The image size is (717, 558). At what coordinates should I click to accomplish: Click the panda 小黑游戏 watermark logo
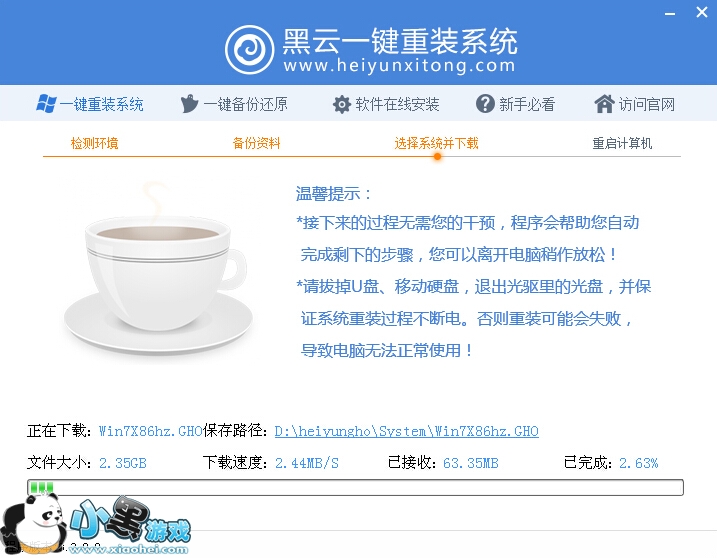(96, 525)
